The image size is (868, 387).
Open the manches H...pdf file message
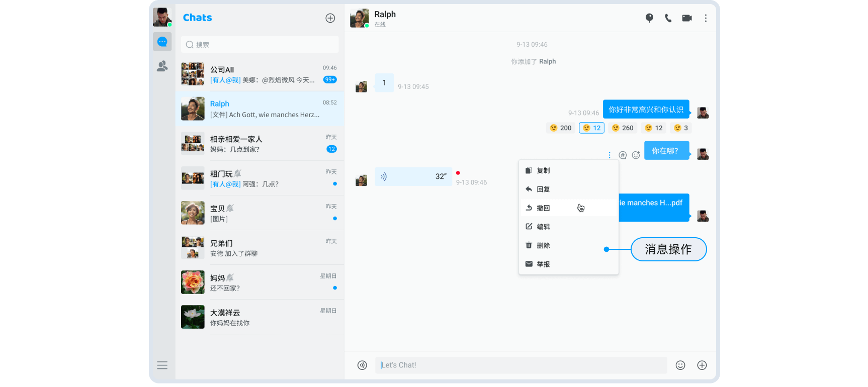coord(654,208)
